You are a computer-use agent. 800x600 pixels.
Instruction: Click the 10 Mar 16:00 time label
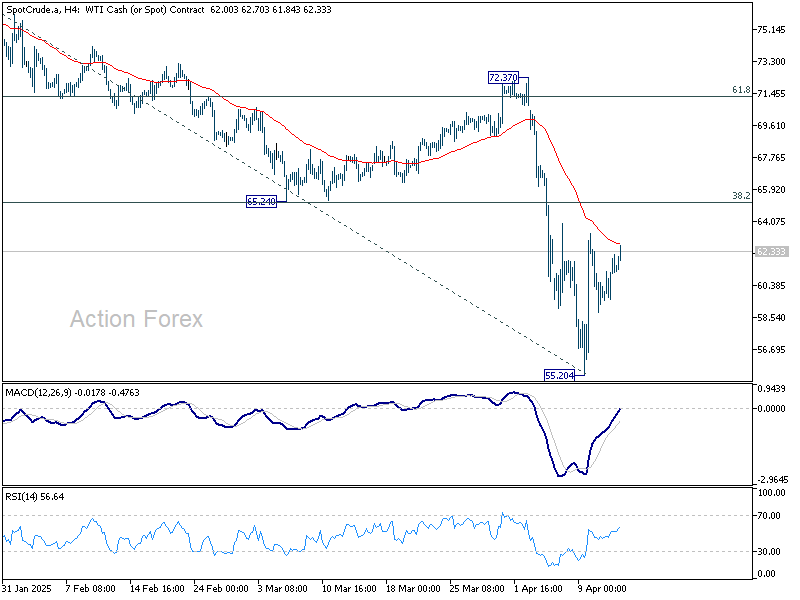tap(349, 588)
